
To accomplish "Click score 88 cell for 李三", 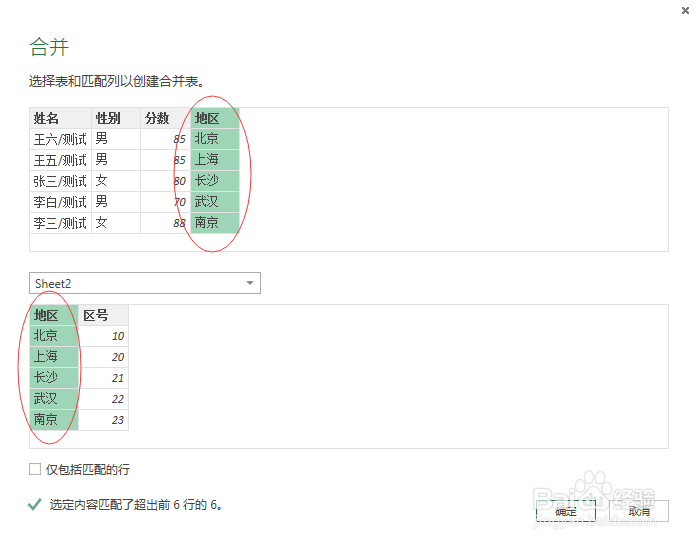I will pyautogui.click(x=165, y=223).
